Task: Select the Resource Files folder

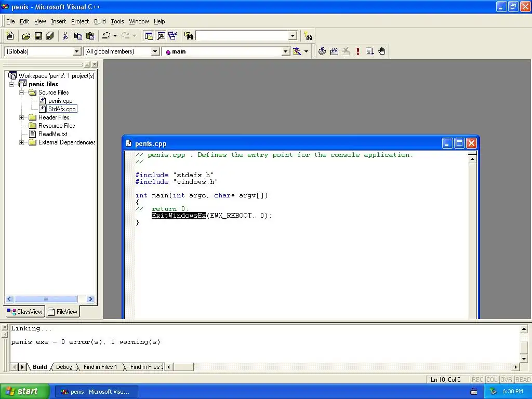Action: (57, 126)
